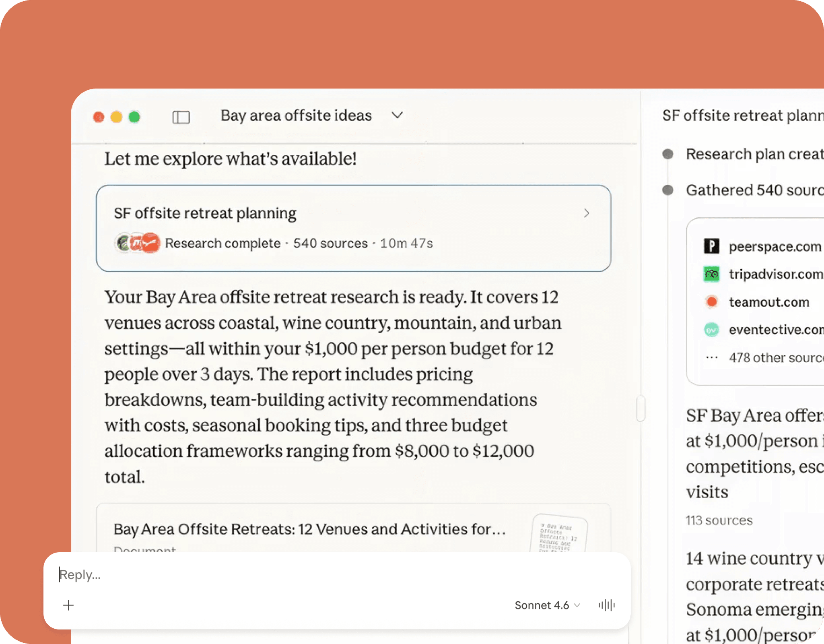Expand the 478 other sources ellipsis
The height and width of the screenshot is (644, 824).
click(x=711, y=357)
